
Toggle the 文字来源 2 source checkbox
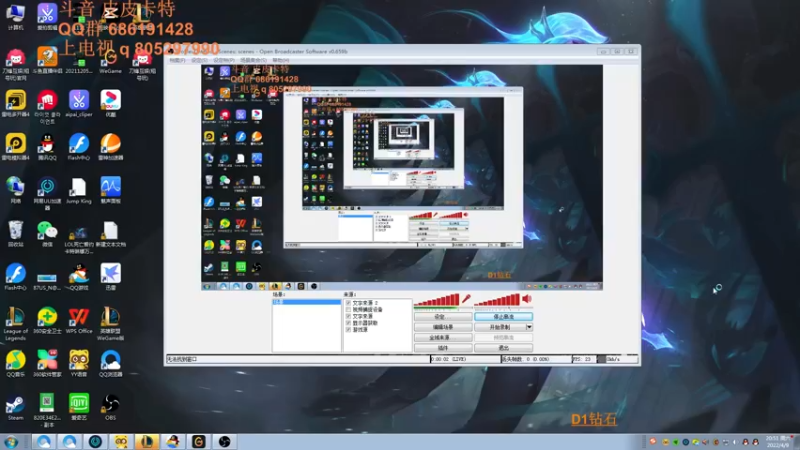[x=348, y=303]
